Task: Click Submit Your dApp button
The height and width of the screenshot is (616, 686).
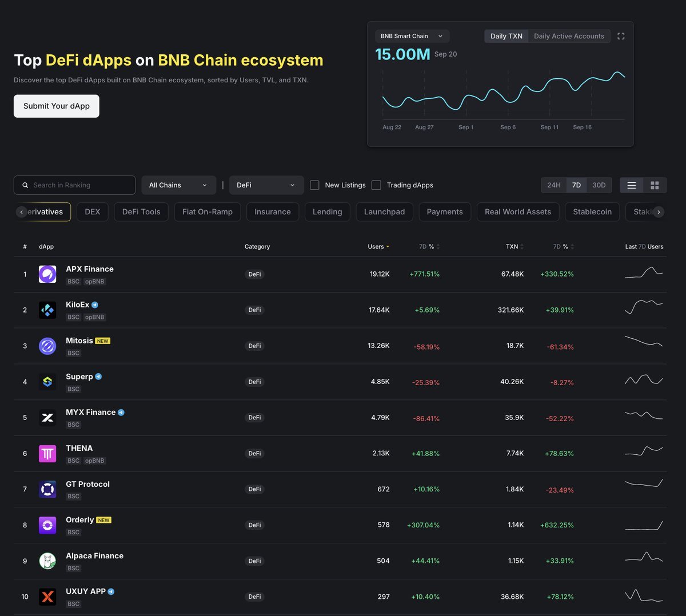Action: (57, 106)
